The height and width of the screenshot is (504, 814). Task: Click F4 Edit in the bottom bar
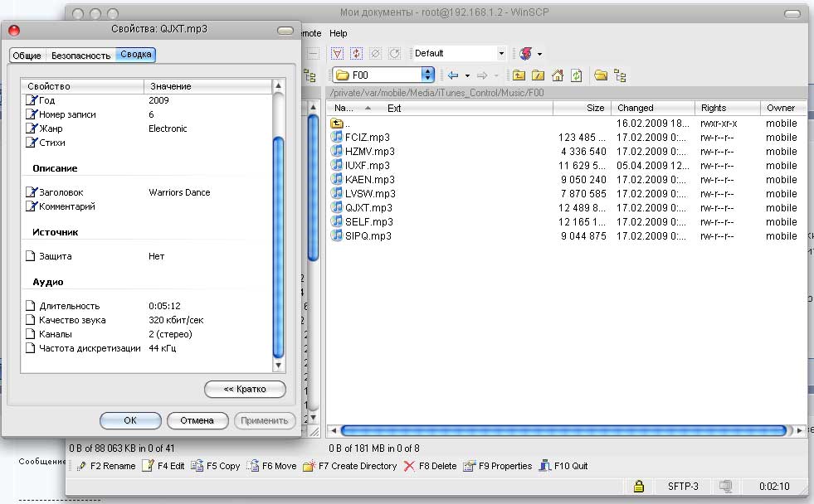(x=163, y=466)
